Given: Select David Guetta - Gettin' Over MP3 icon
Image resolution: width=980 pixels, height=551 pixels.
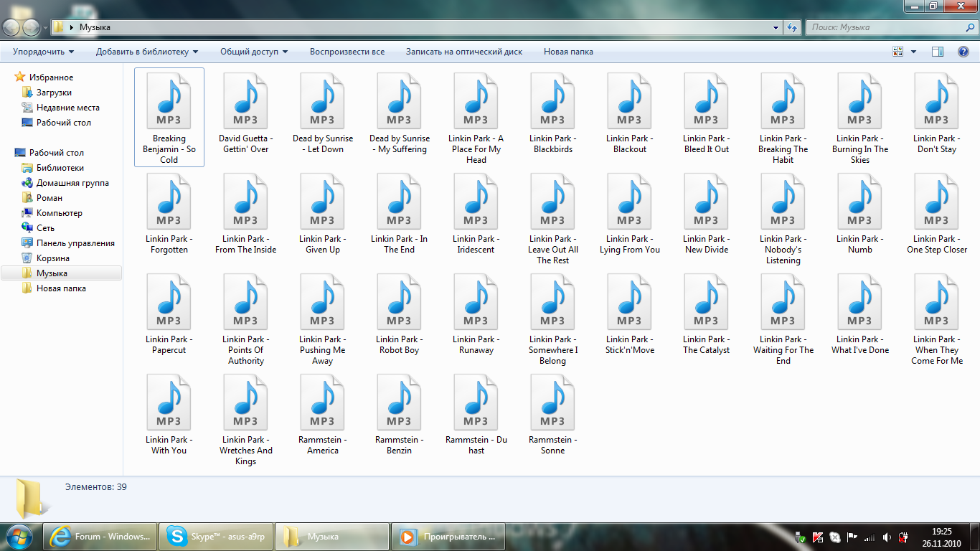Looking at the screenshot, I should 245,101.
